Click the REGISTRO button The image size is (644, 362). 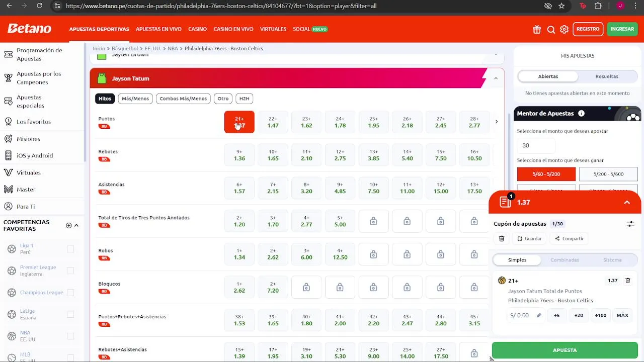(588, 29)
